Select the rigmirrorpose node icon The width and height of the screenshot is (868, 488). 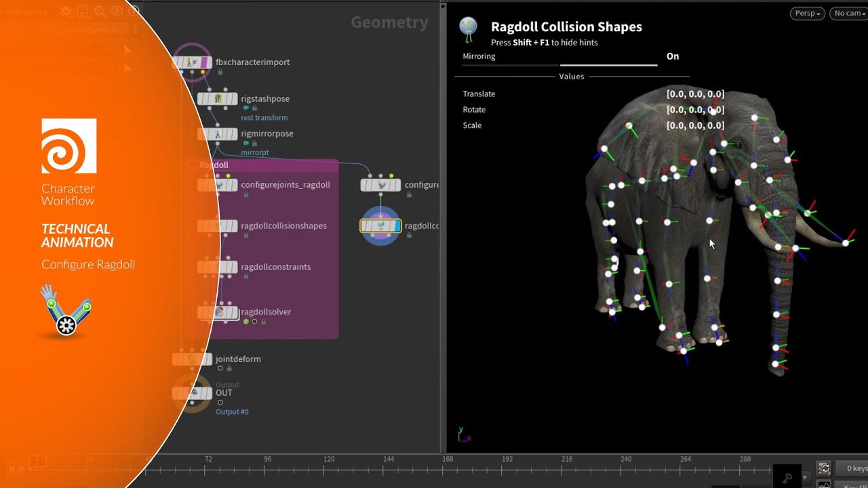tap(218, 134)
